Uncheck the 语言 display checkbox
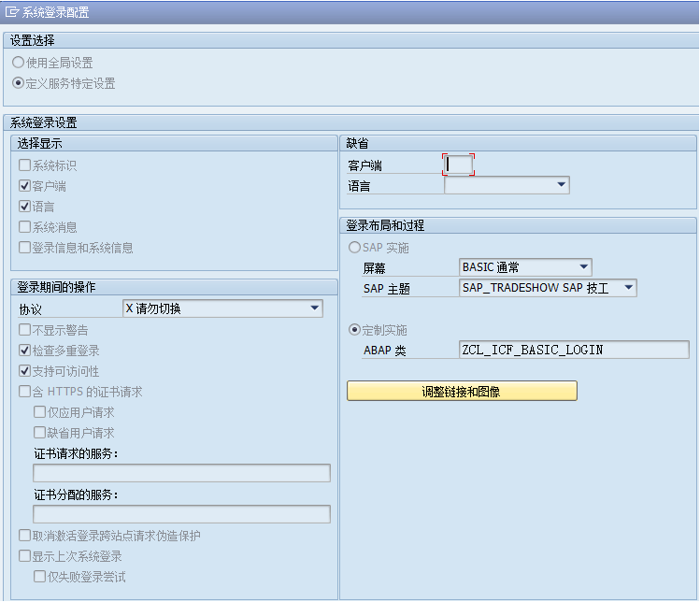Viewport: 700px width, 602px height. point(24,207)
